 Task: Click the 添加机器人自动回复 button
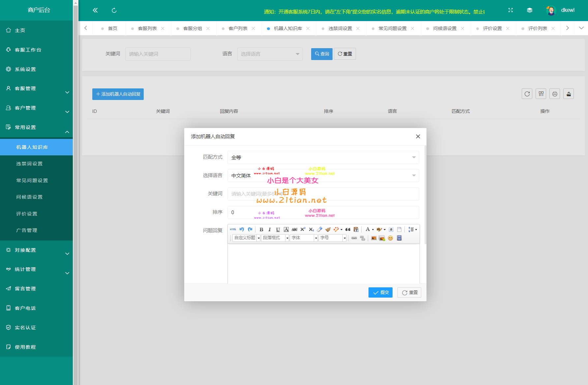[x=118, y=94]
